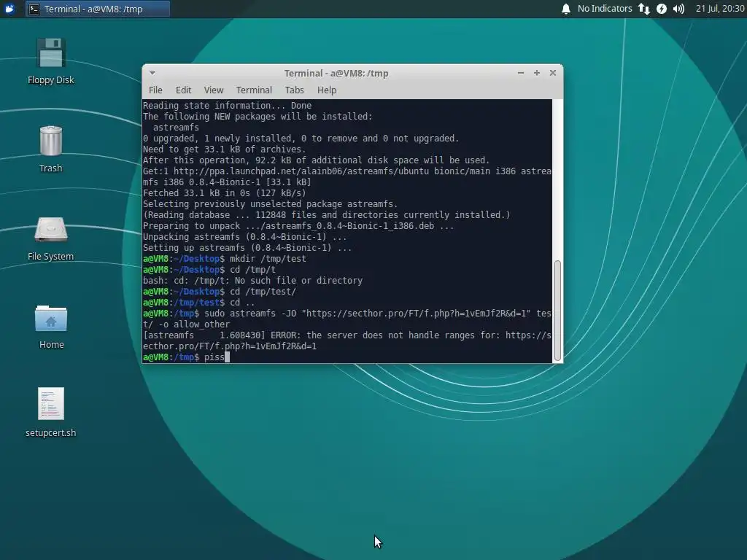
Task: Click 'Selecting previously unselected package' line
Action: click(x=270, y=204)
